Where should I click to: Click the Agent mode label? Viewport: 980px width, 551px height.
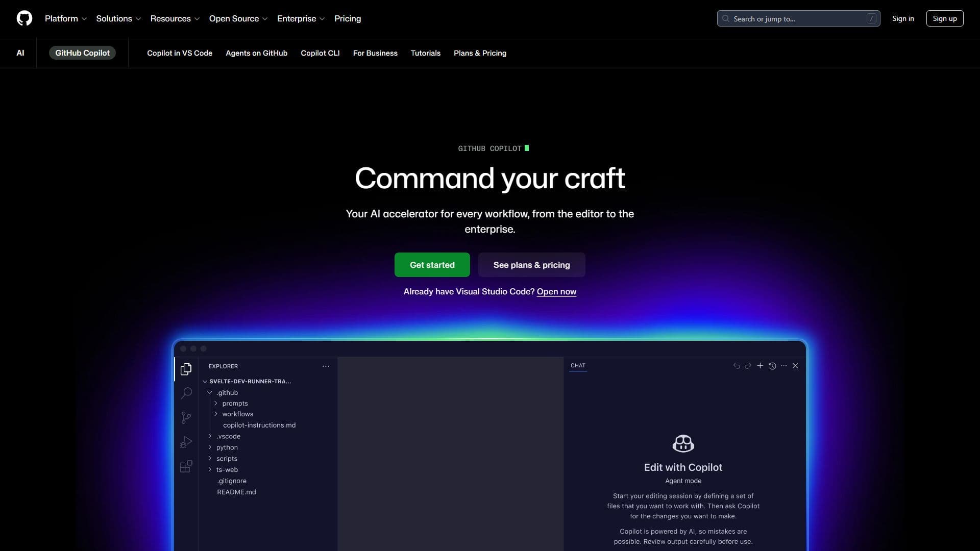(683, 481)
